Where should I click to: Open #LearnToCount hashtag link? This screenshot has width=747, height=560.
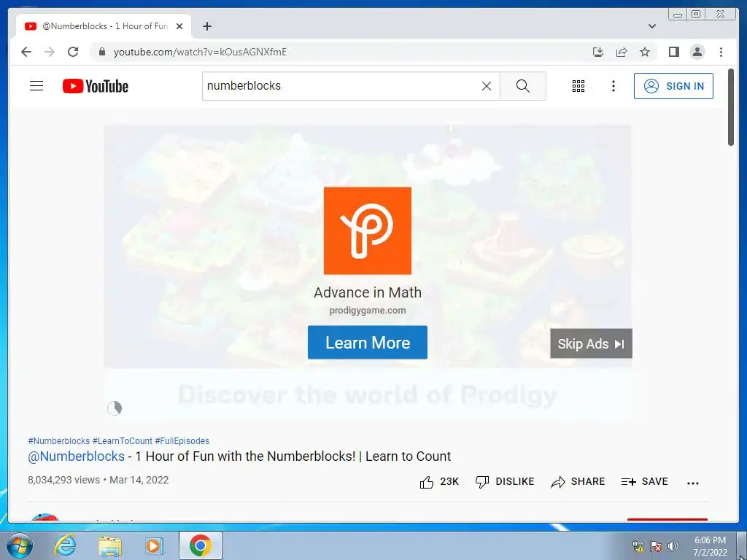(x=123, y=441)
